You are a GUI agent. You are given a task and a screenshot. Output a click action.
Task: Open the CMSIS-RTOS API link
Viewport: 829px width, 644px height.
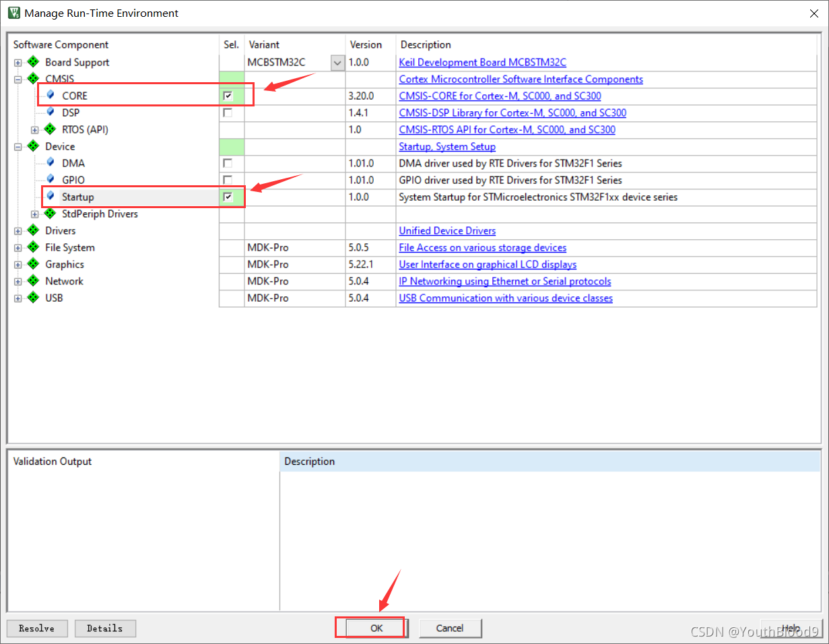click(507, 129)
